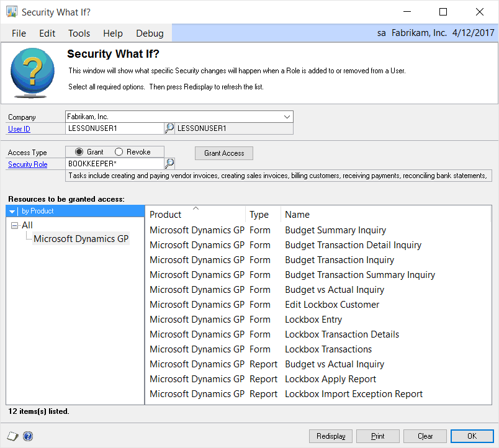Select Microsoft Dynamics GP tree node

pyautogui.click(x=81, y=239)
